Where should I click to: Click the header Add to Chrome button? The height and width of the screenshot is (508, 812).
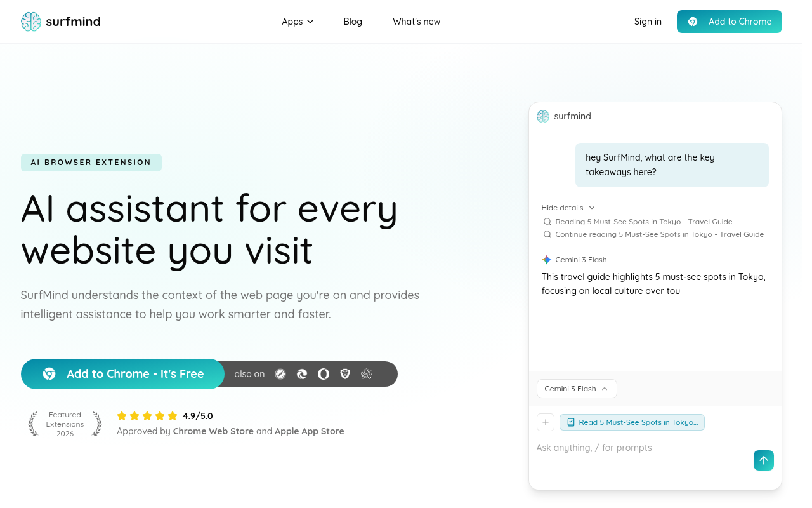[x=730, y=22]
